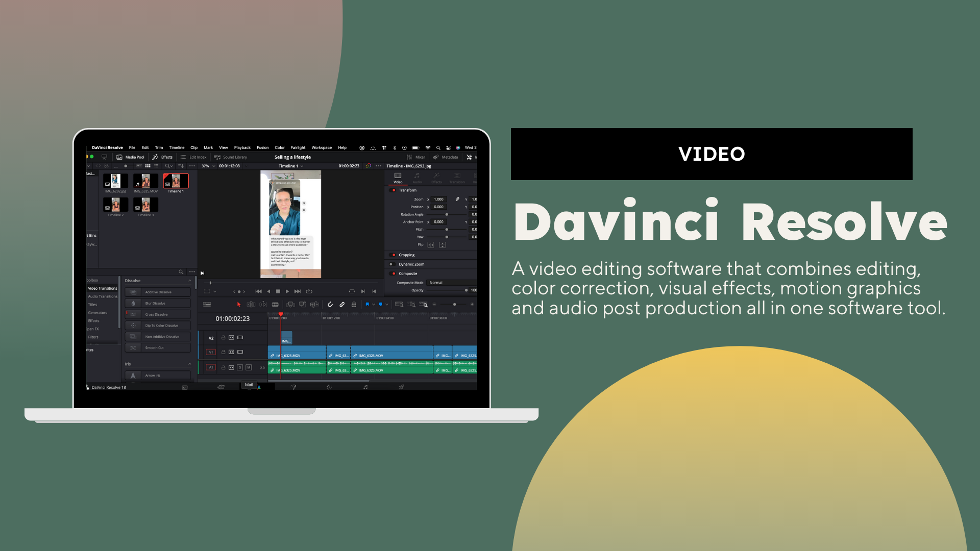Switch to the Video inspector tab
The image size is (980, 551).
point(398,178)
